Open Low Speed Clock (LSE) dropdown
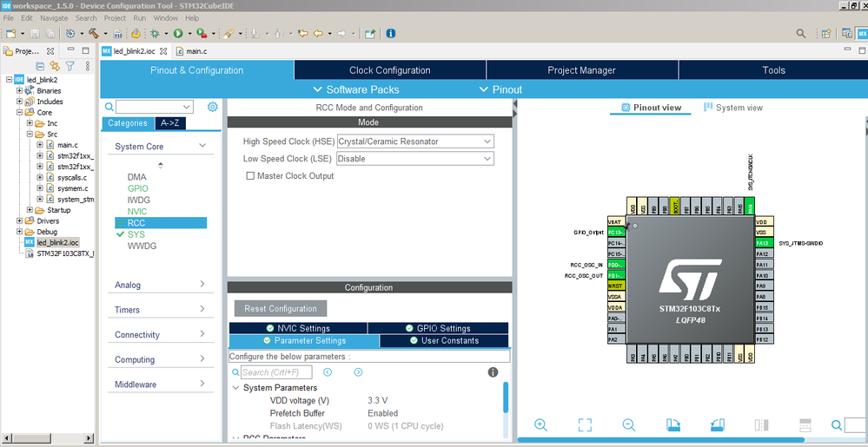Screen dimensions: 868x447 pos(415,159)
